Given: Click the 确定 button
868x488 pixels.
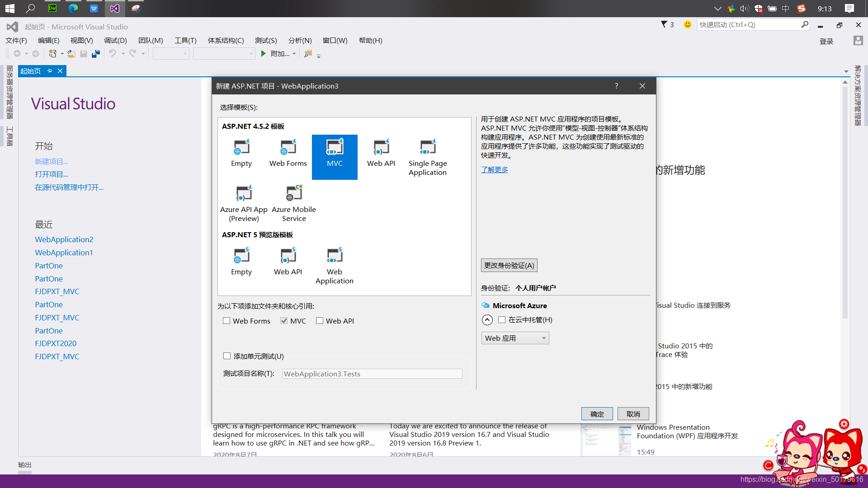Looking at the screenshot, I should point(597,414).
